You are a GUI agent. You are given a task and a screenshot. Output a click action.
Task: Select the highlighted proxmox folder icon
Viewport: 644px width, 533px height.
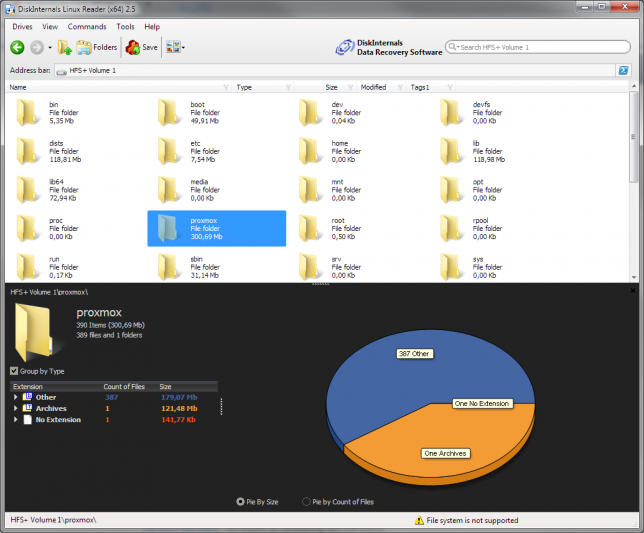pos(170,228)
